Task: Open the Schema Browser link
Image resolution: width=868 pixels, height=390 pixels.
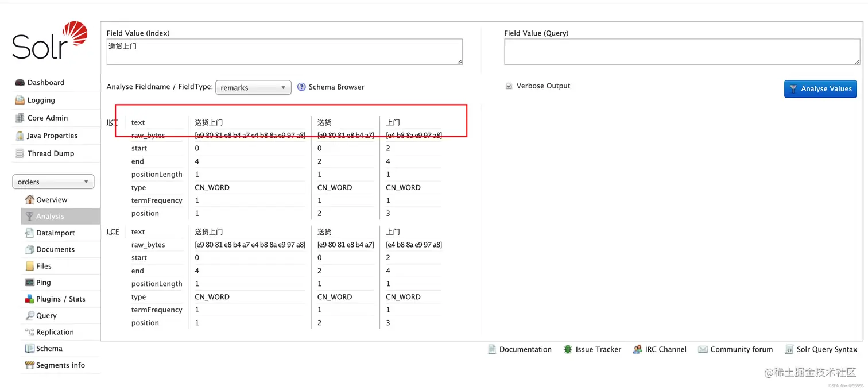Action: tap(336, 87)
